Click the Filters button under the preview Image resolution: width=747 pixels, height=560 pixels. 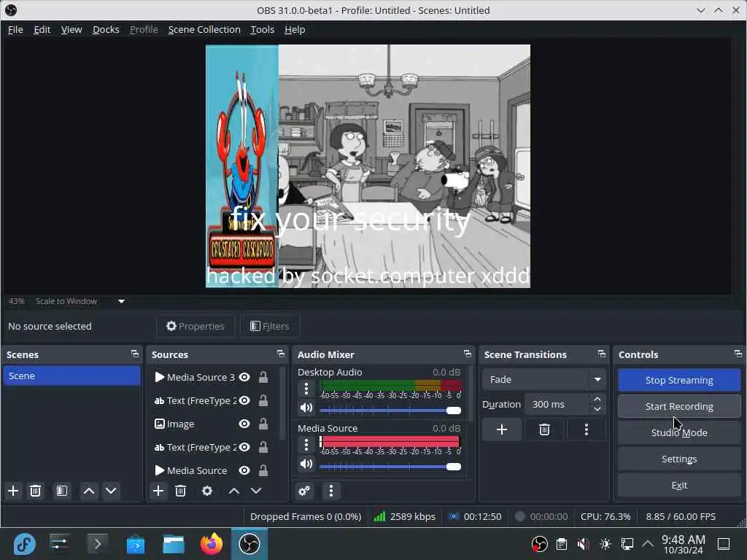[270, 326]
